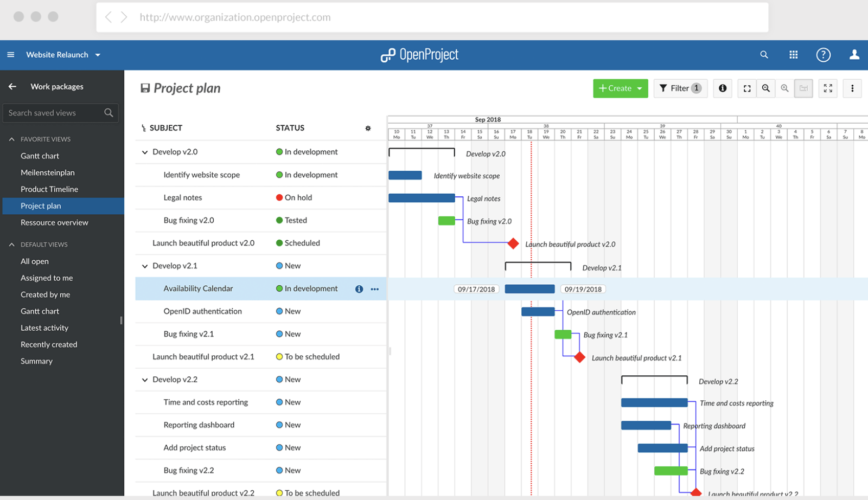
Task: Open the Website Relaunch project dropdown
Action: tap(63, 55)
